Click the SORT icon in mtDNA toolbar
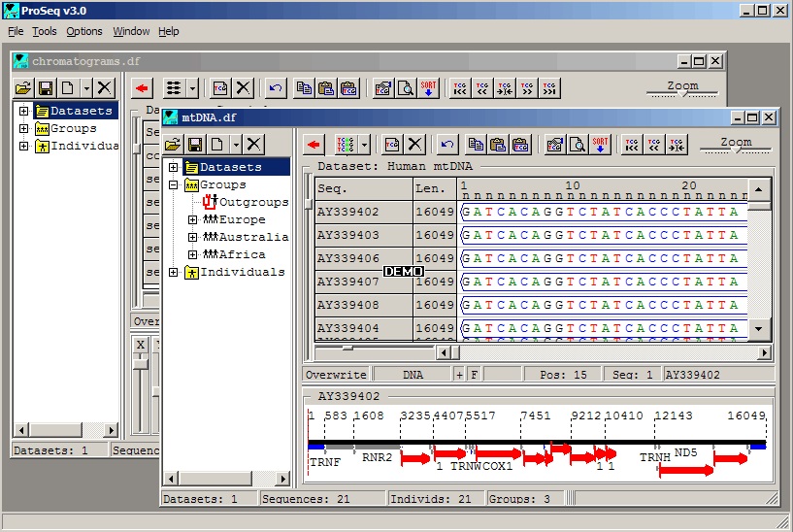 tap(601, 145)
